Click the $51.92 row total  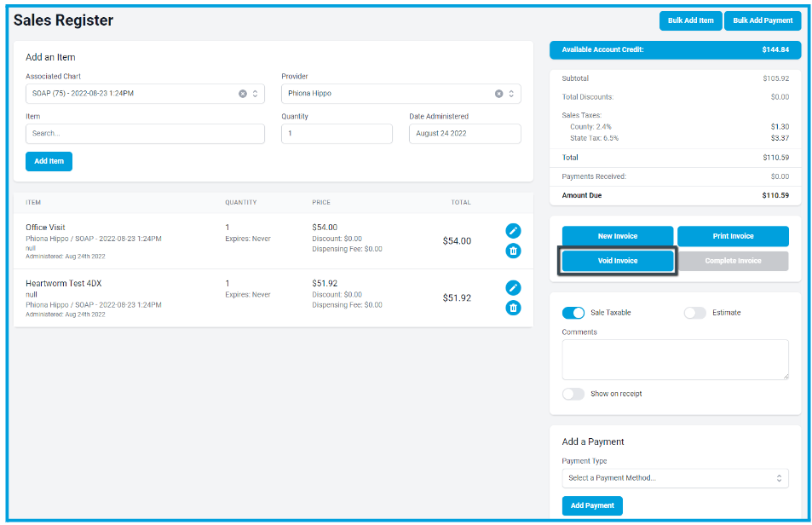457,298
